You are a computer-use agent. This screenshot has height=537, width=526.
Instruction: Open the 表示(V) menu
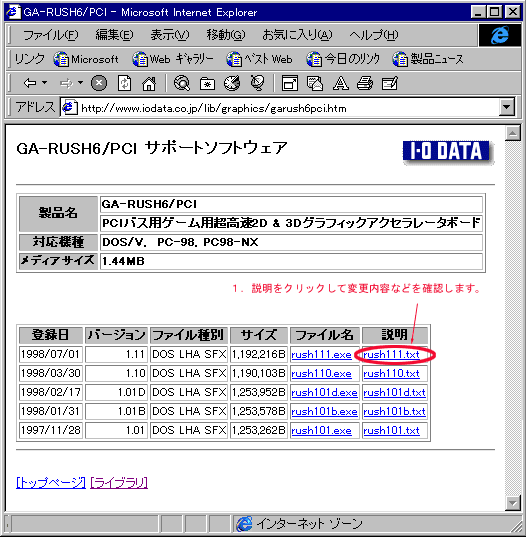170,35
